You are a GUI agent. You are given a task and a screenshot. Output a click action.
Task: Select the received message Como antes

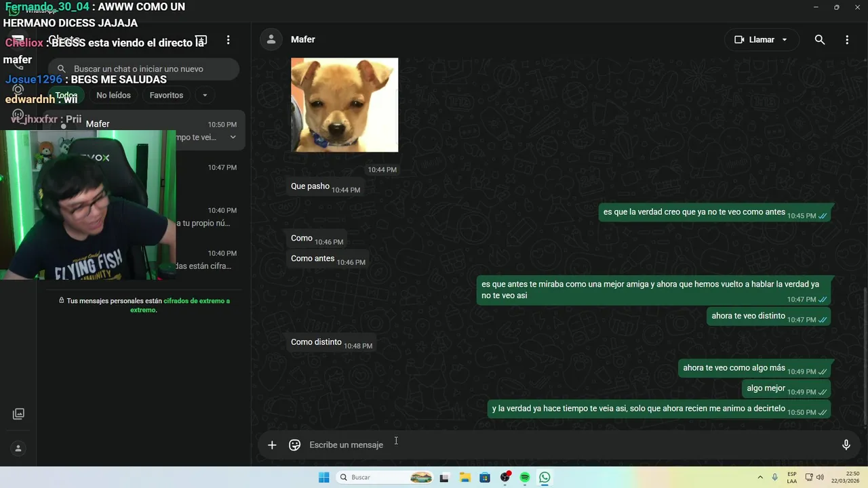328,259
